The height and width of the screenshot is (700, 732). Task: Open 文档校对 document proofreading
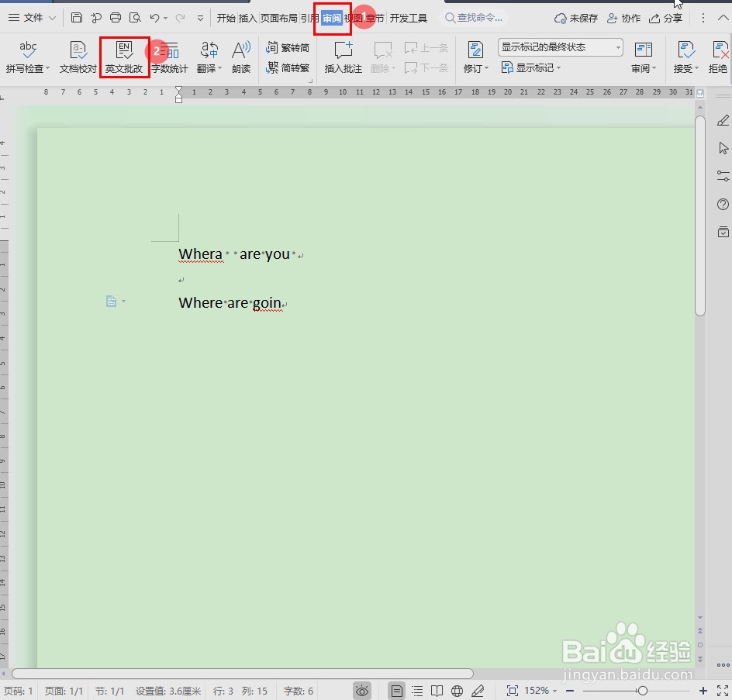click(x=78, y=57)
